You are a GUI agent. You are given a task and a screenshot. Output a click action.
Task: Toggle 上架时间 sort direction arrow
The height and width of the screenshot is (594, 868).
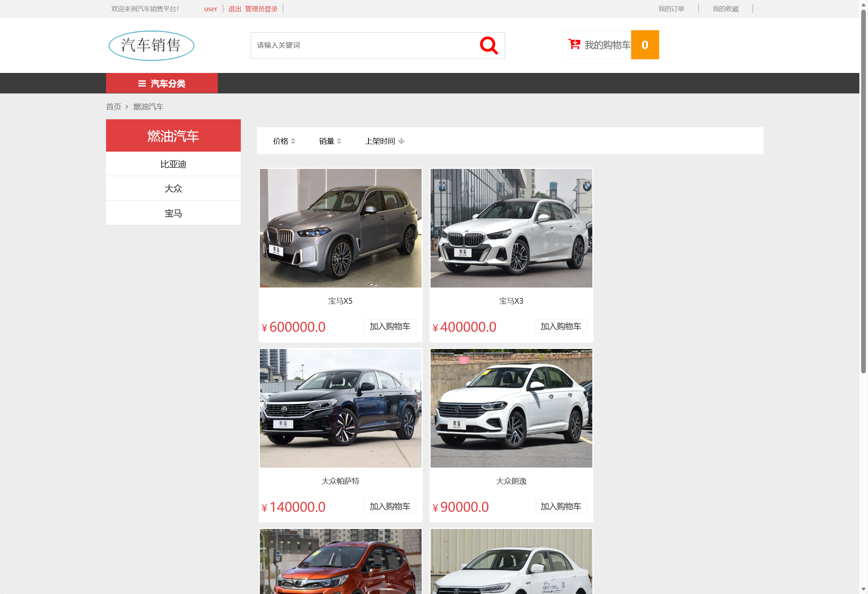point(401,141)
